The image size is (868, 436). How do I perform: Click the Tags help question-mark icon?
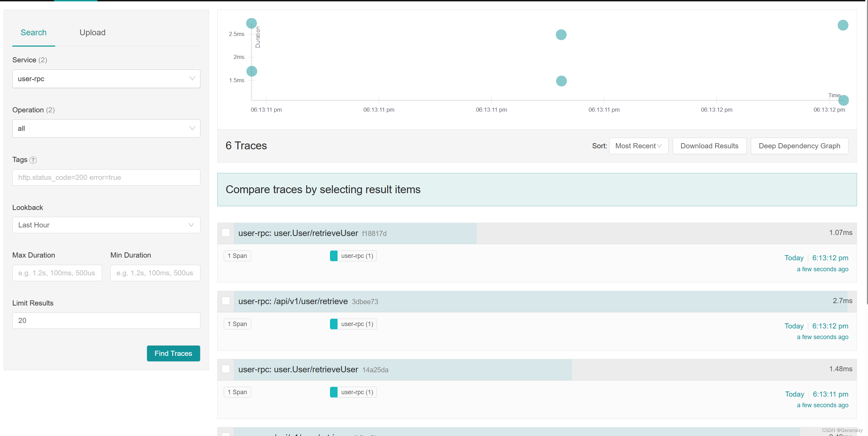point(33,160)
